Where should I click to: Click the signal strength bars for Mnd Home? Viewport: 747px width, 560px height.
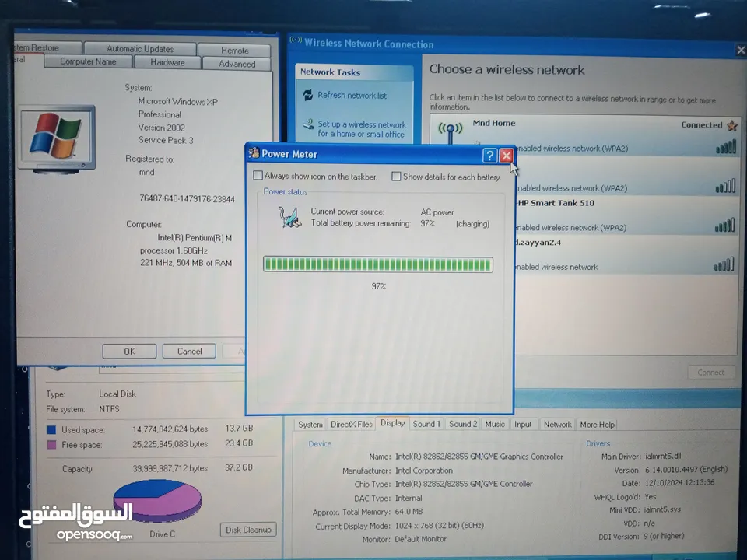(x=726, y=147)
